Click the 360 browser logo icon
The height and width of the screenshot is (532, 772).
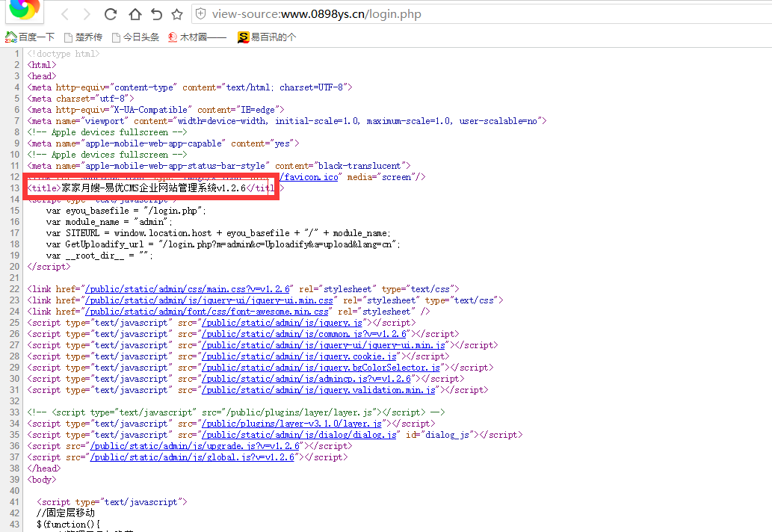(24, 10)
